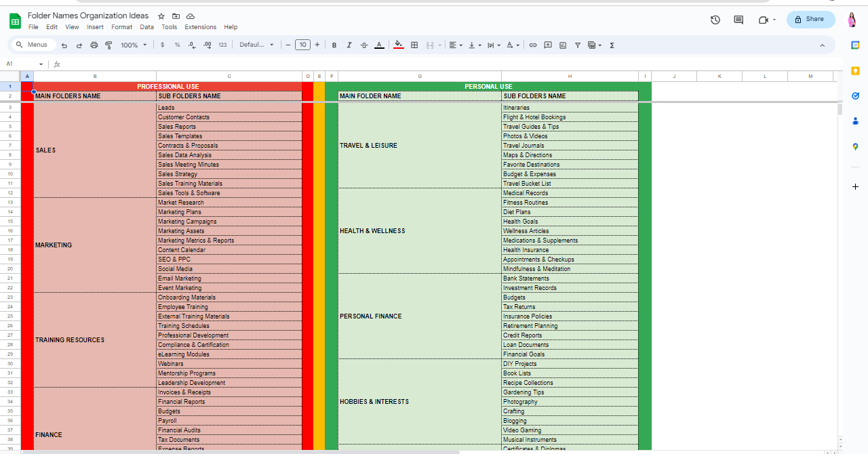Open the Insert menu
Image resolution: width=868 pixels, height=454 pixels.
click(95, 27)
